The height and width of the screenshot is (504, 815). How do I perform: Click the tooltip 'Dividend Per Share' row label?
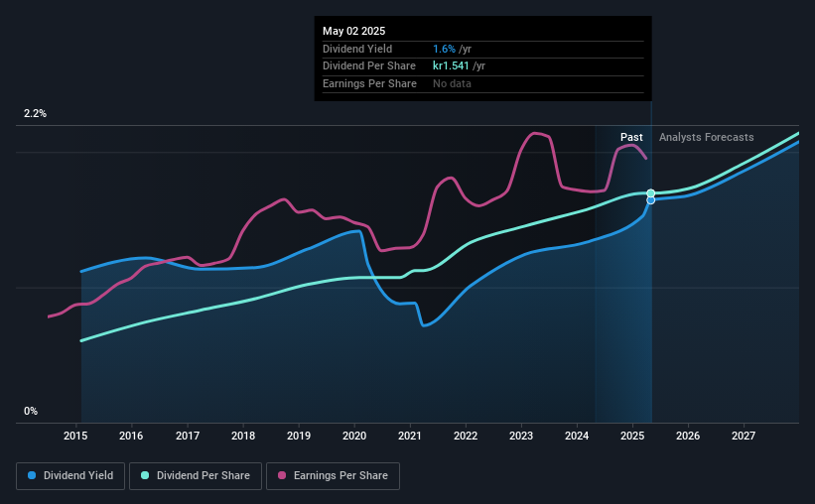click(x=369, y=66)
